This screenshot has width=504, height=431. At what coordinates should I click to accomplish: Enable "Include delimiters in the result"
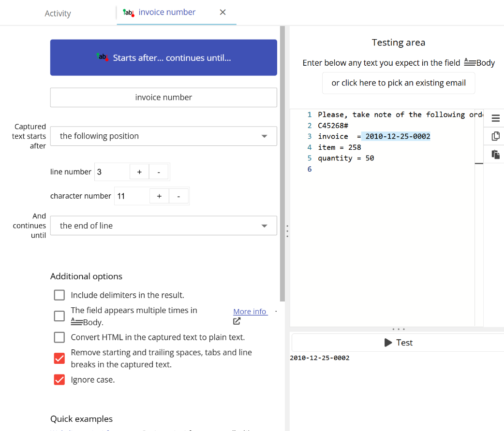(59, 295)
